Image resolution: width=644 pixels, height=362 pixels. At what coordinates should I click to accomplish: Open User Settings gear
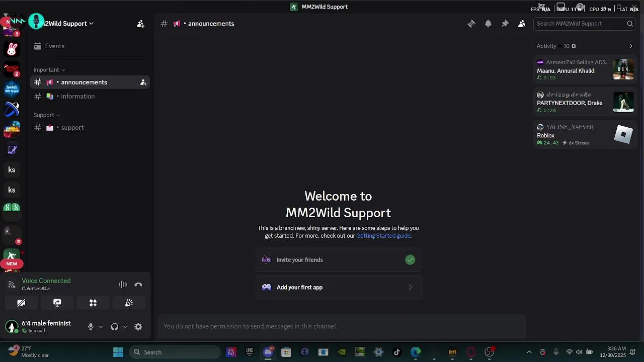pos(138,327)
